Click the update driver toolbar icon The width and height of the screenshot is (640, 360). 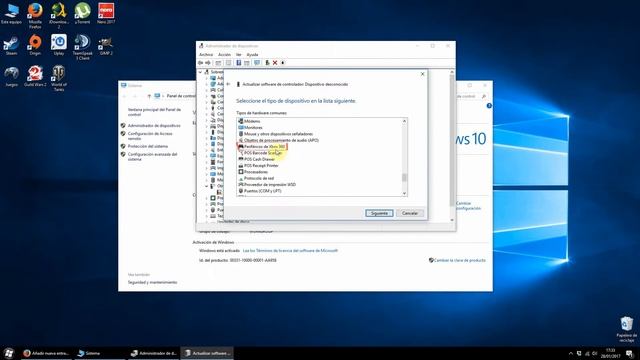point(267,63)
